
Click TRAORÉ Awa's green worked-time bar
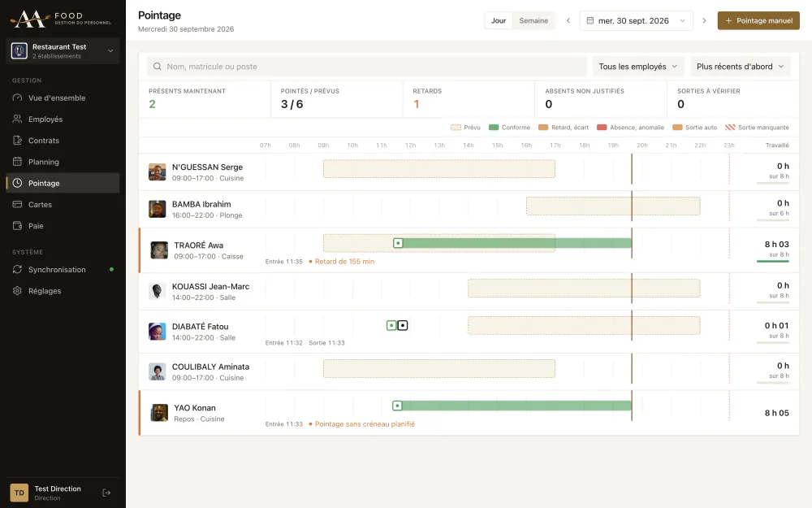coord(516,243)
